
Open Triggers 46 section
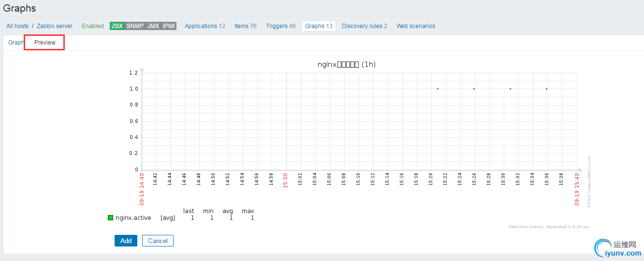[281, 26]
